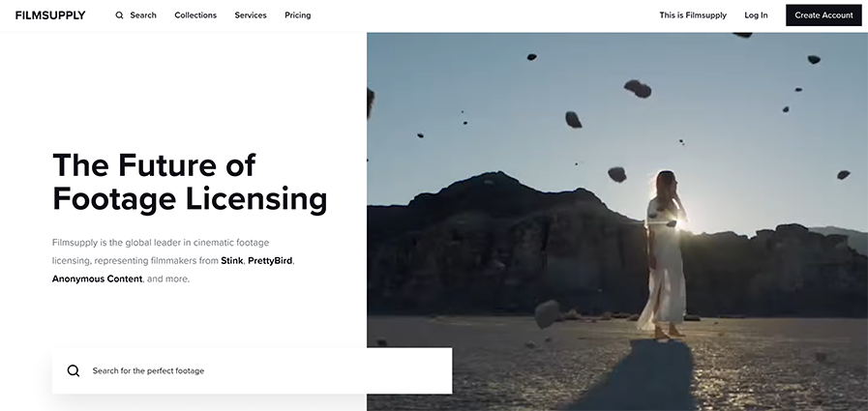Click the 'The Future of Footage Licensing' heading
The width and height of the screenshot is (868, 411).
tap(190, 182)
